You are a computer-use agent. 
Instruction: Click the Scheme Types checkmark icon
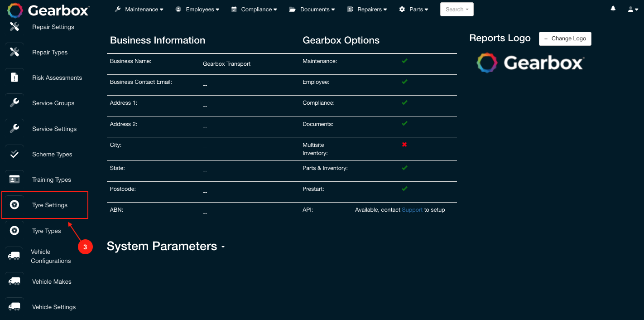(x=14, y=154)
